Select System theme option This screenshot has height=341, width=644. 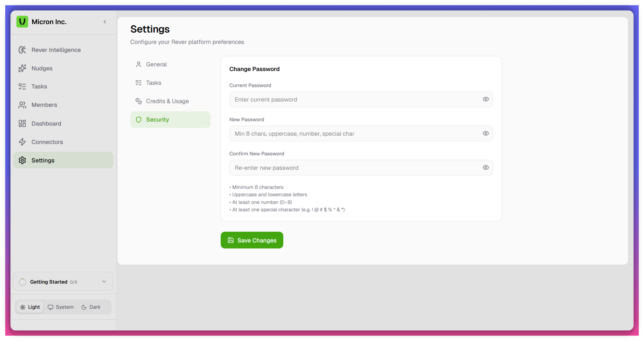click(x=61, y=307)
